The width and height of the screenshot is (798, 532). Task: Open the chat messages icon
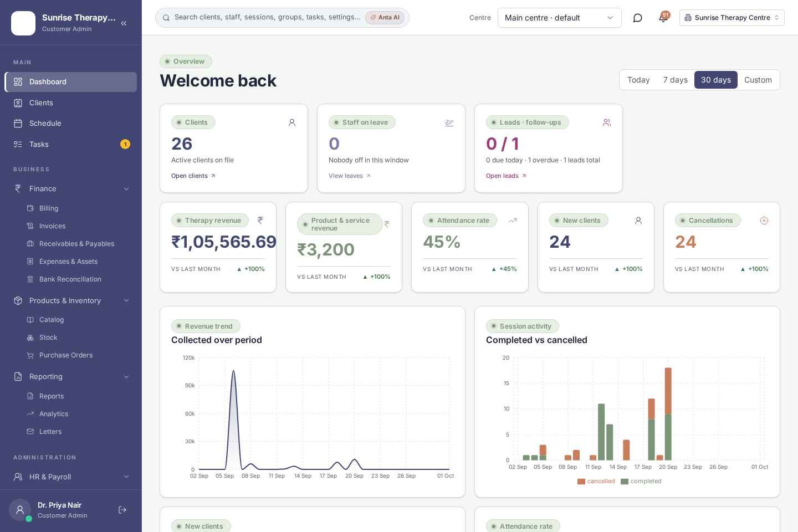pos(638,18)
